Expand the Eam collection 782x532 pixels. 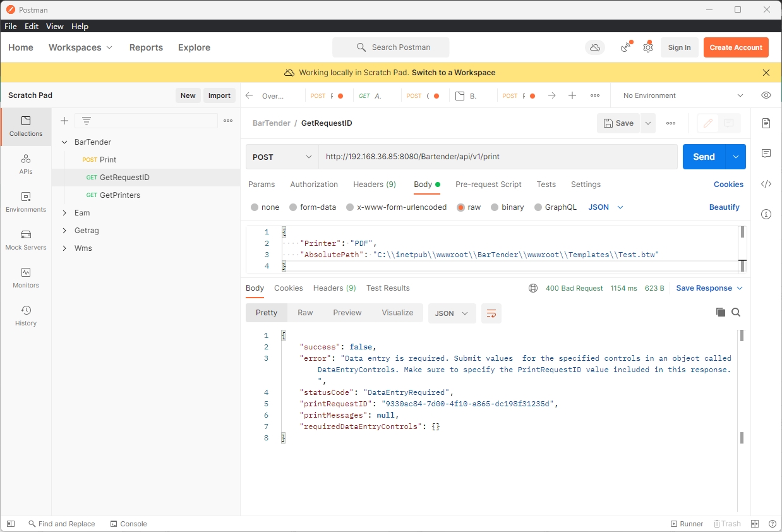[64, 213]
